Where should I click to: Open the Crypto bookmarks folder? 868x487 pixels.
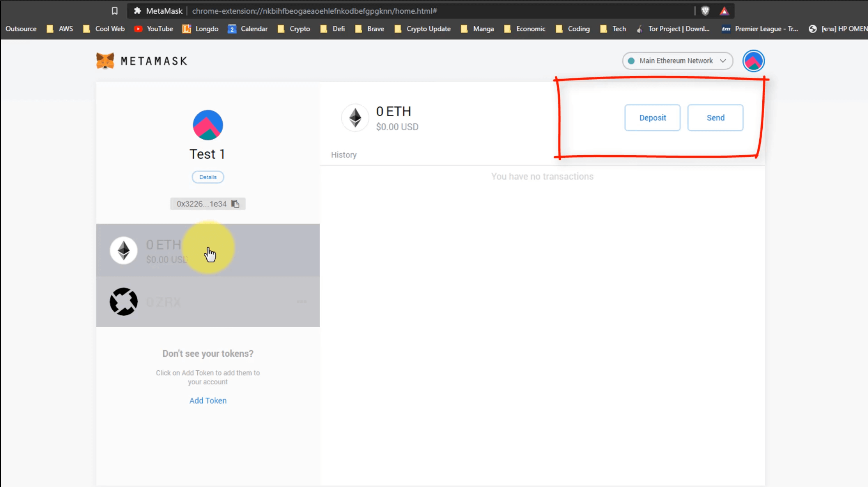coord(294,29)
